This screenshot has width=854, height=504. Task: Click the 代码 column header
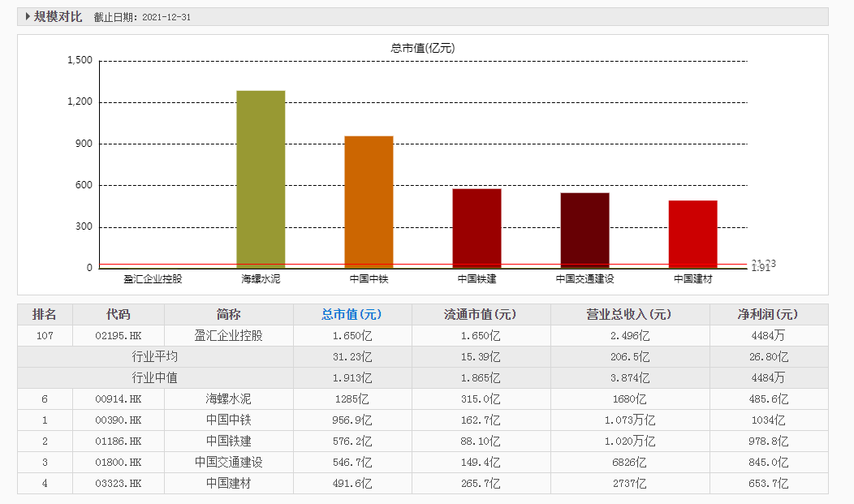click(119, 315)
